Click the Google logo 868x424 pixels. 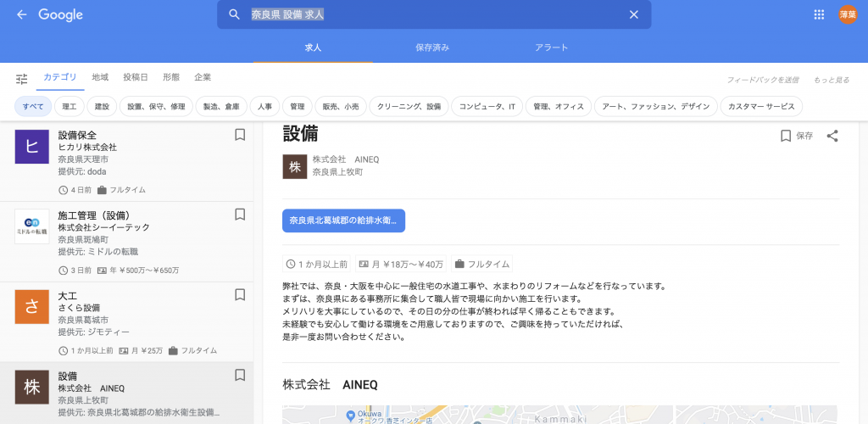point(61,15)
